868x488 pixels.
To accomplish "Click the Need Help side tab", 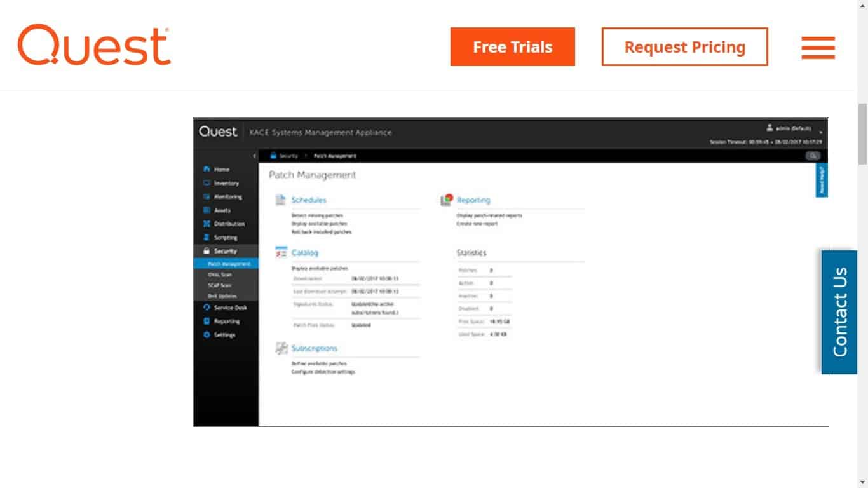I will point(822,180).
